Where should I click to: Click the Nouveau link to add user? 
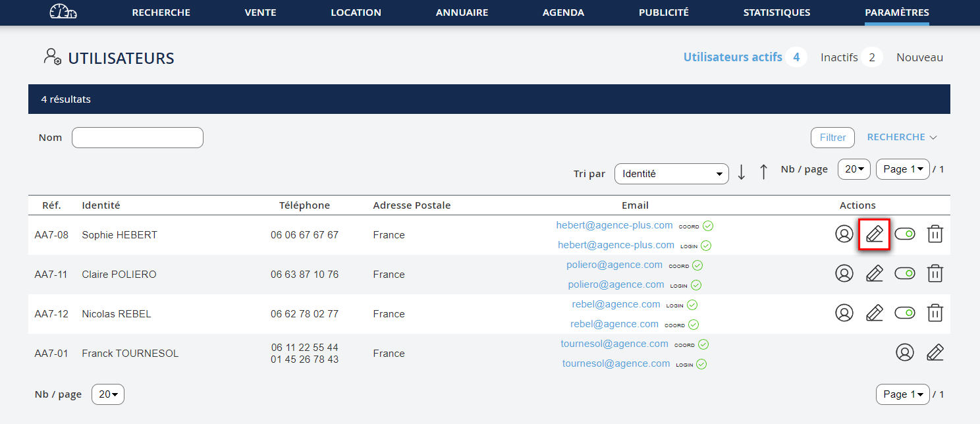coord(919,57)
